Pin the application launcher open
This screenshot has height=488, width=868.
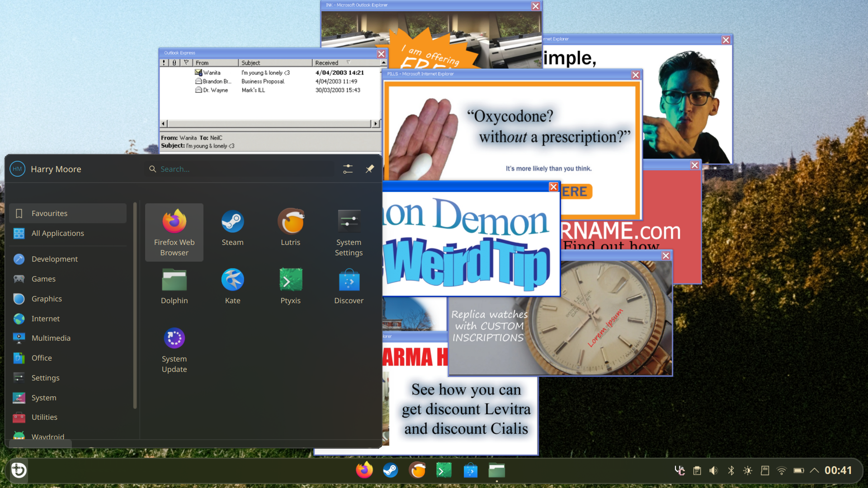(x=370, y=169)
